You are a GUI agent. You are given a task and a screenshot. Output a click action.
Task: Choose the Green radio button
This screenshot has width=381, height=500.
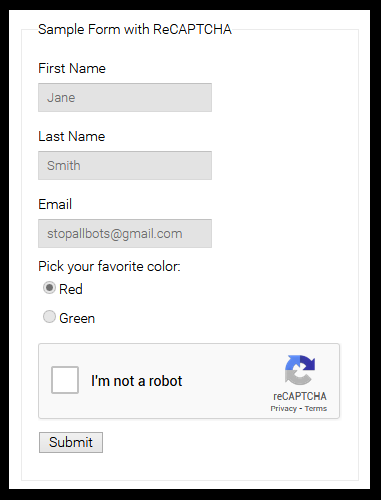click(x=49, y=317)
